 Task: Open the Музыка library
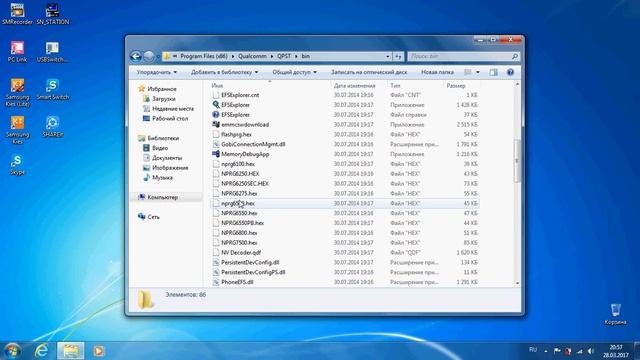point(162,178)
